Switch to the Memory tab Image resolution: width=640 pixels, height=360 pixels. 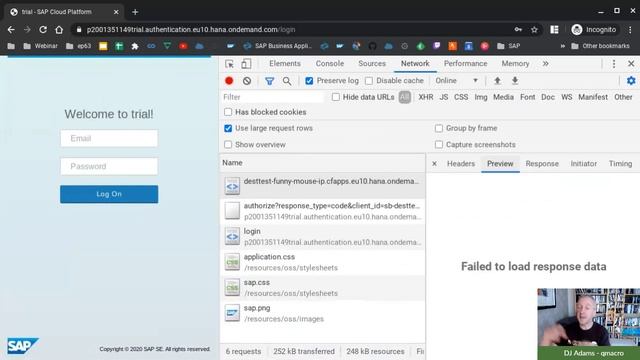[x=515, y=64]
